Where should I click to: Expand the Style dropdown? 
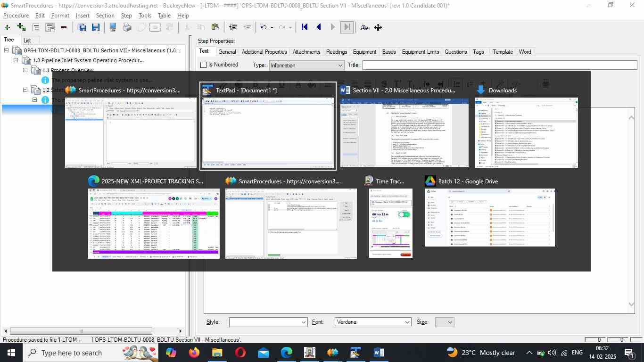point(303,322)
